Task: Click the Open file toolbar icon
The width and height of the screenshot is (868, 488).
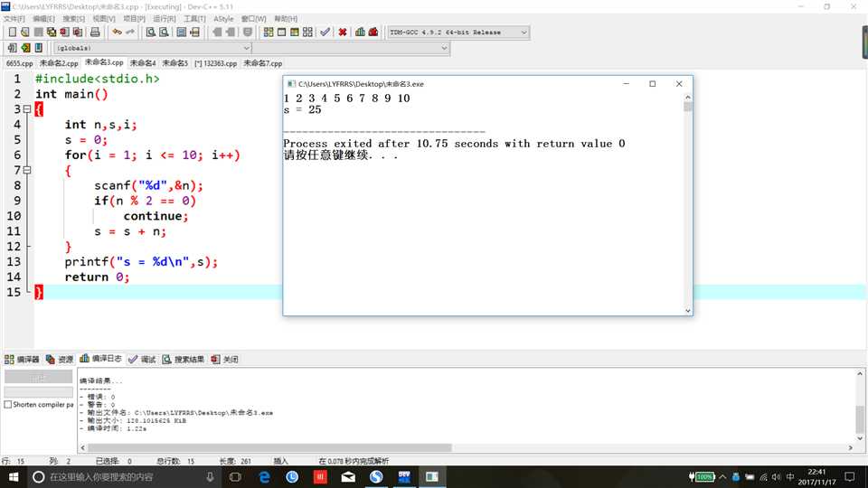Action: point(25,33)
